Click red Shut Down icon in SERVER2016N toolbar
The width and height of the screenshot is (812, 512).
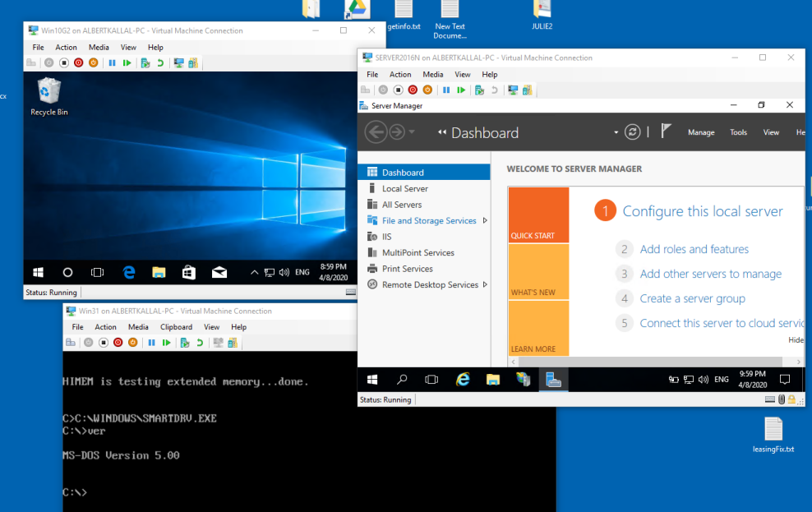pos(413,90)
